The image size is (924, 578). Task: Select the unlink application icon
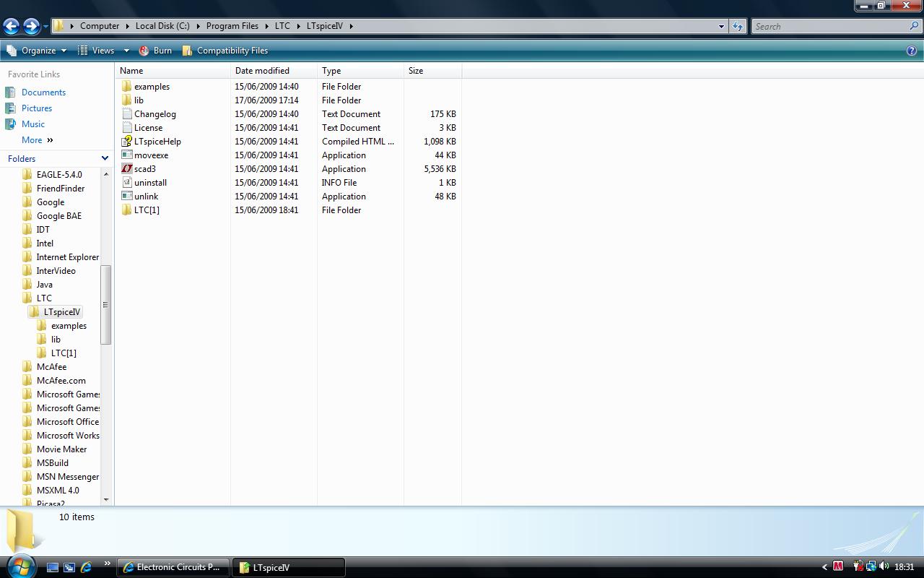point(127,197)
